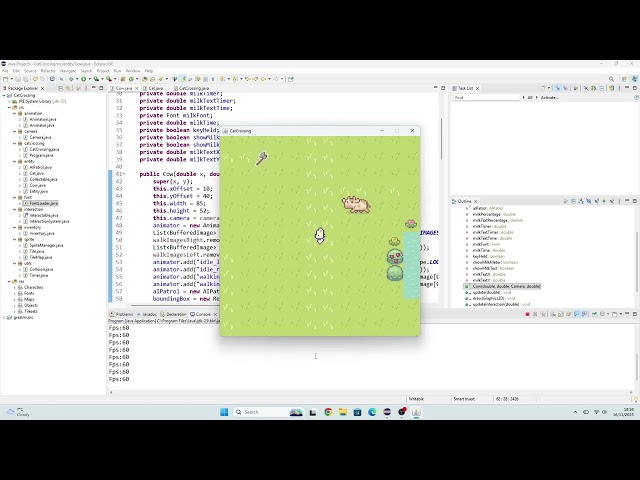Close the Task List view
This screenshot has height=480, width=640.
pyautogui.click(x=478, y=88)
